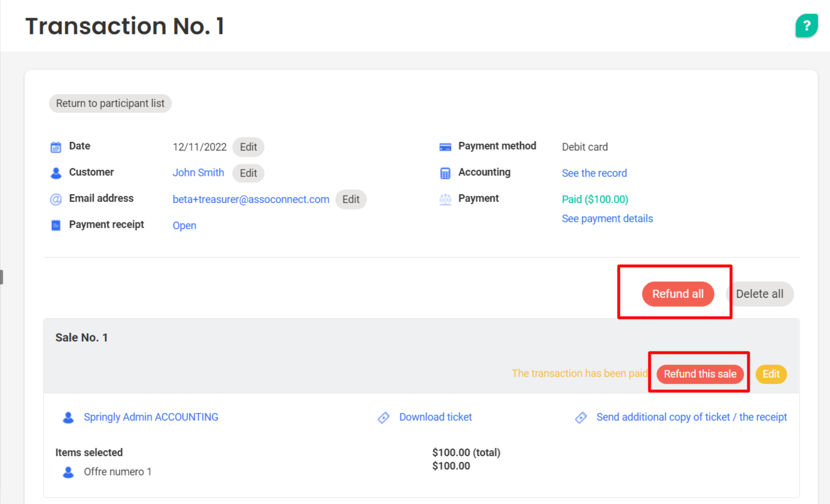The width and height of the screenshot is (830, 504).
Task: Click the person icon beside Customer
Action: click(x=56, y=173)
